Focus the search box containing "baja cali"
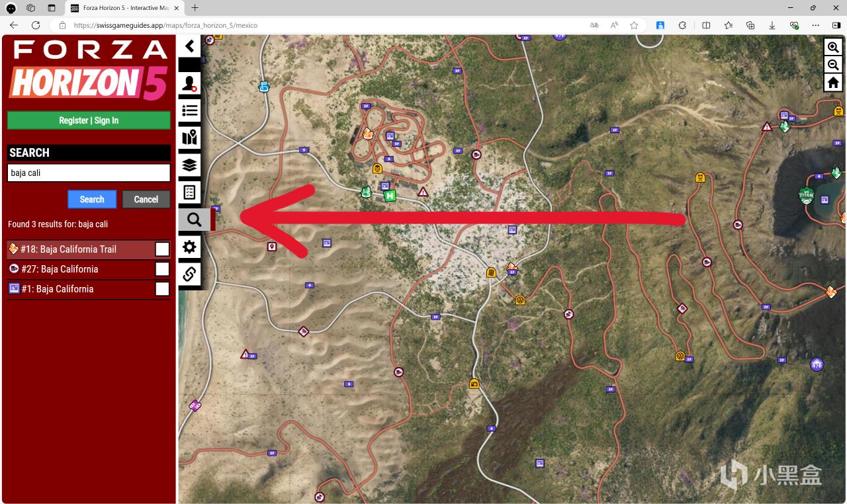Image resolution: width=847 pixels, height=504 pixels. click(x=89, y=173)
